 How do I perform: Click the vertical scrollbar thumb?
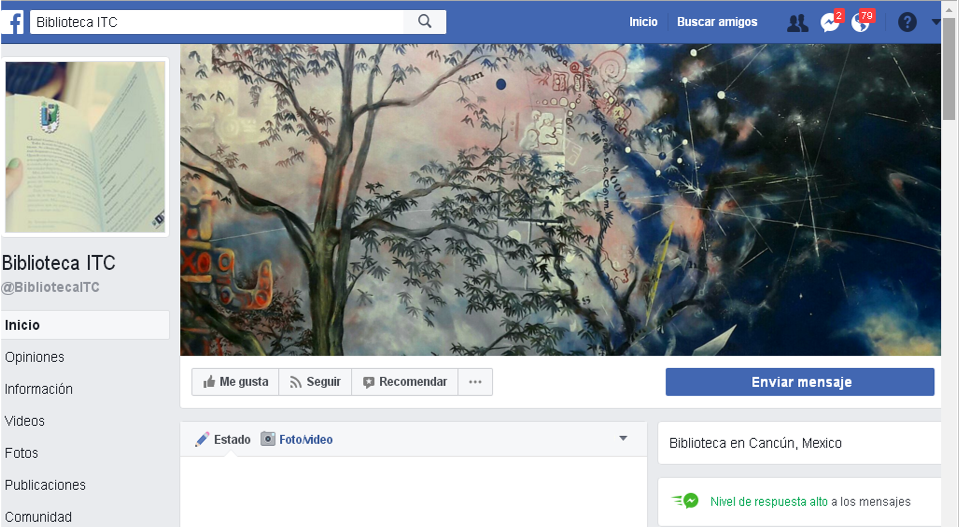pyautogui.click(x=949, y=69)
